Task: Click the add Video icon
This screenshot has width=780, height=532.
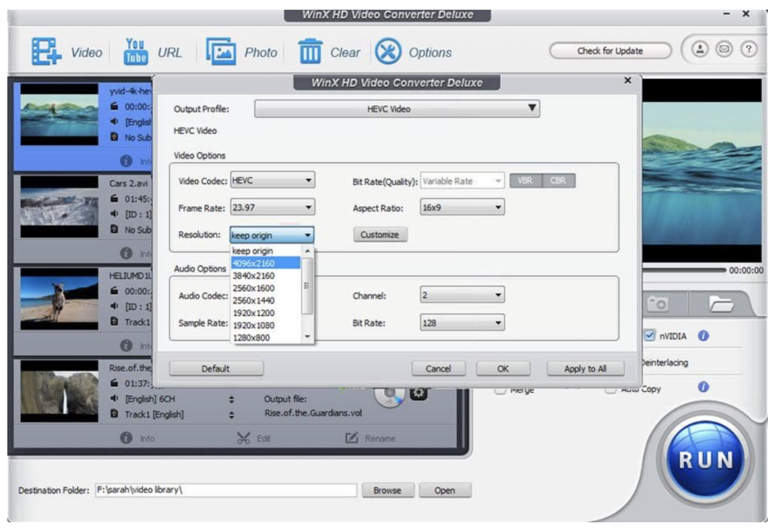Action: click(46, 51)
